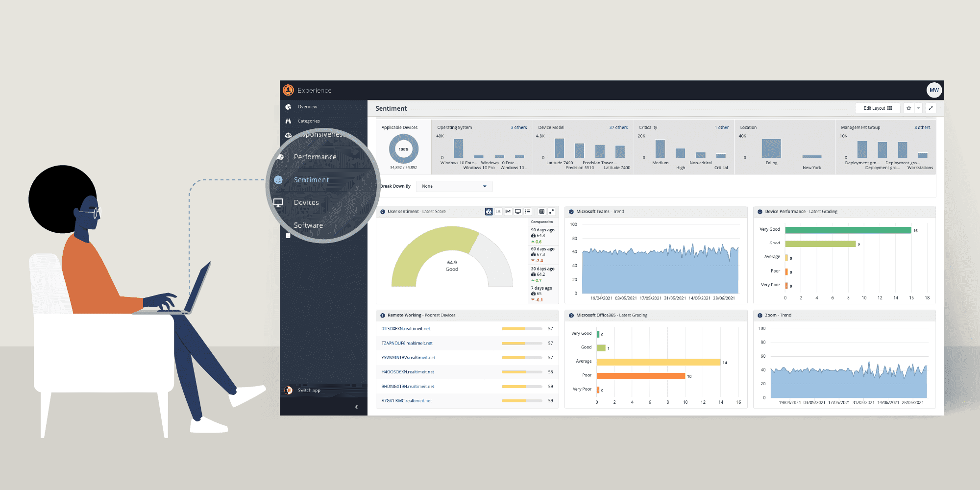The height and width of the screenshot is (490, 980).
Task: Open the Break Down By dropdown
Action: (x=454, y=186)
